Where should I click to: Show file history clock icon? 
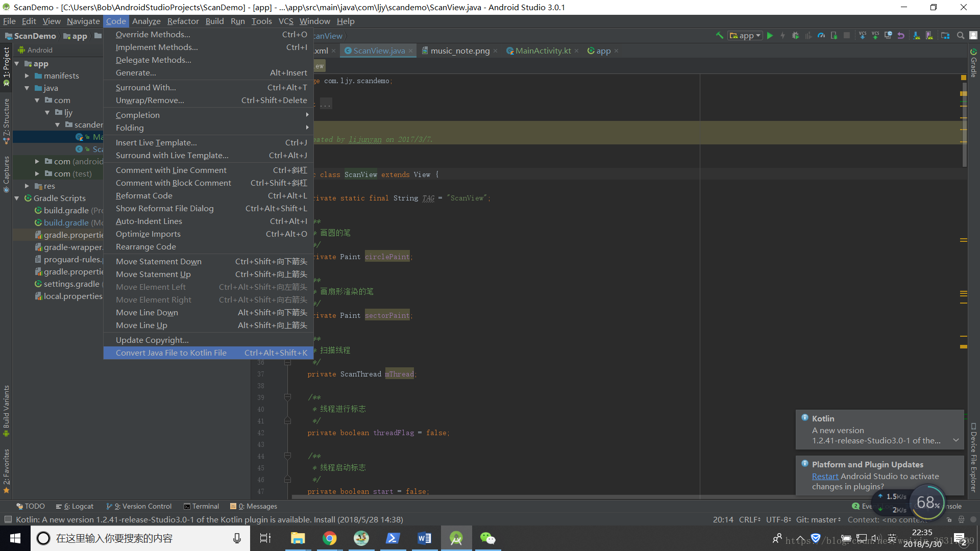(x=888, y=36)
